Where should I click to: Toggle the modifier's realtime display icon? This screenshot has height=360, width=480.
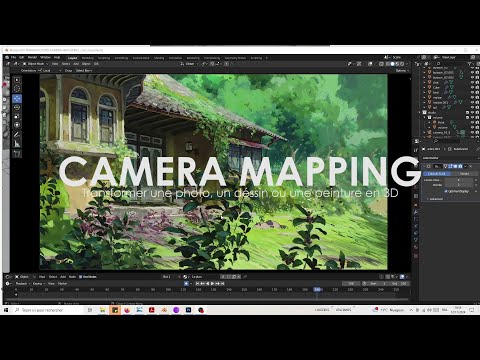(455, 166)
